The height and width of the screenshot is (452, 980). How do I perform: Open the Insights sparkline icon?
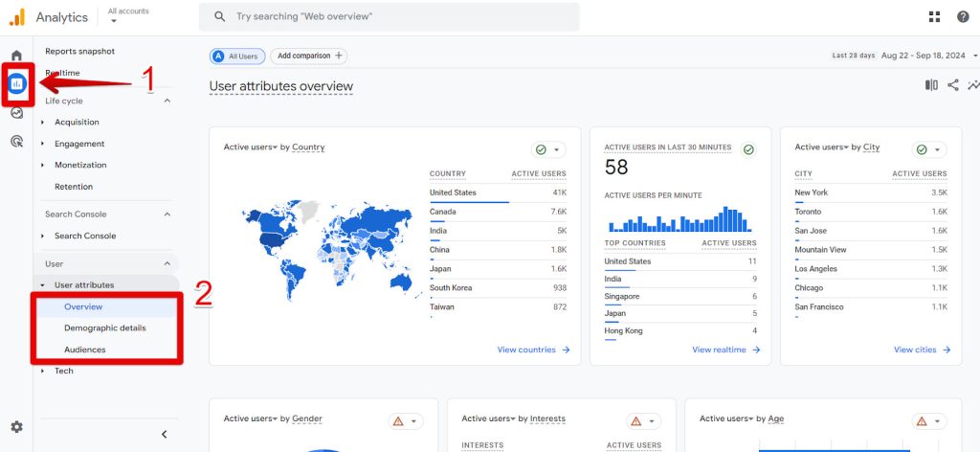pos(973,85)
